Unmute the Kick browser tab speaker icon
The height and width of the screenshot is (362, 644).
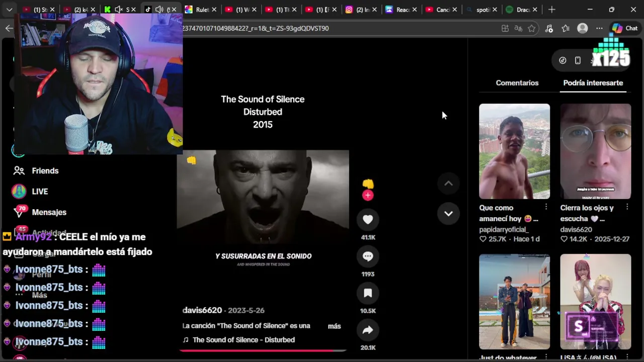point(119,10)
